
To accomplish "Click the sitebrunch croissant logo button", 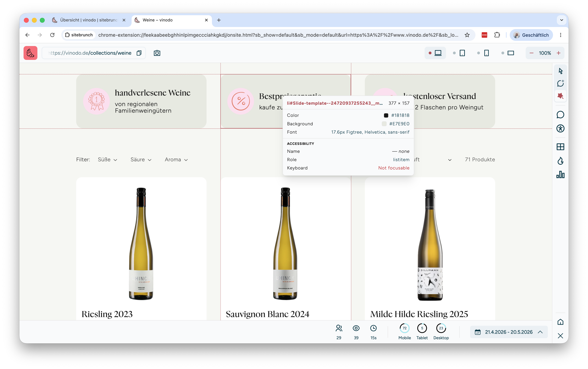I will click(x=30, y=53).
